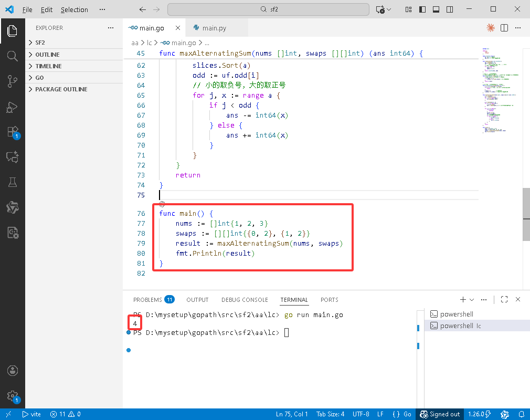
Task: Toggle the bottom panel visibility
Action: (436, 9)
